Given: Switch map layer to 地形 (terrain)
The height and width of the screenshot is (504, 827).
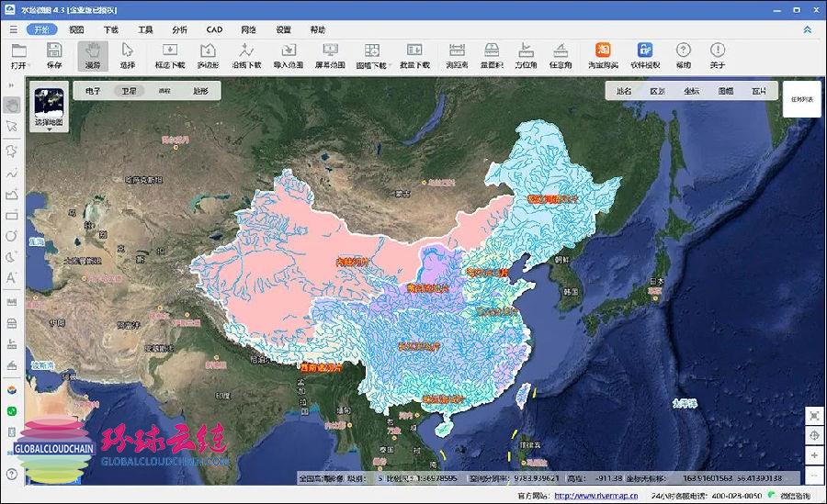Looking at the screenshot, I should pyautogui.click(x=200, y=91).
